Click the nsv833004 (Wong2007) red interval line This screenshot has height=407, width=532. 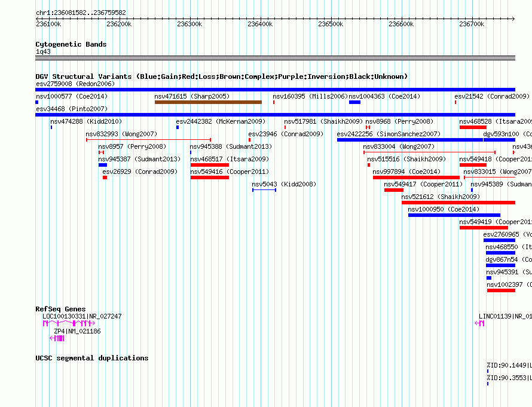click(x=430, y=152)
